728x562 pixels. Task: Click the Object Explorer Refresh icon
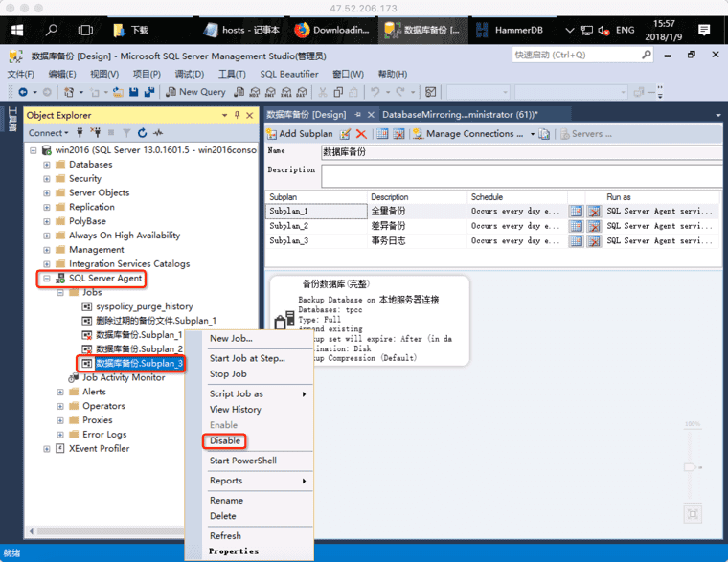[142, 133]
